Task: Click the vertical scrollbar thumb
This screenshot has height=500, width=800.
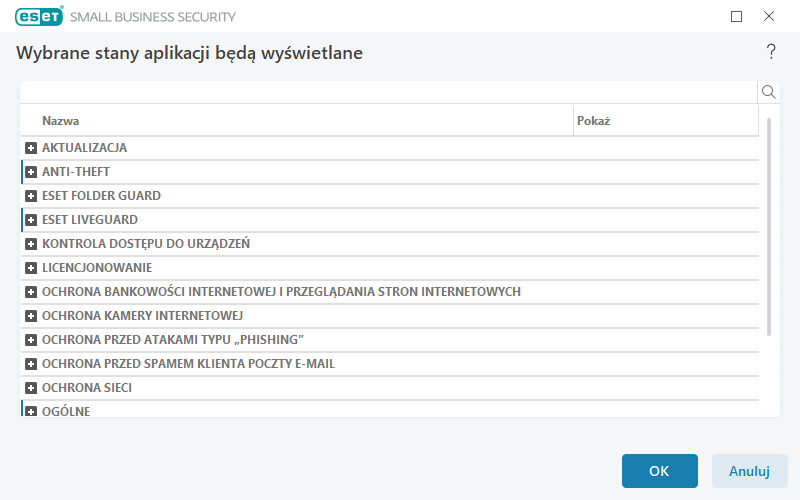Action: point(768,226)
